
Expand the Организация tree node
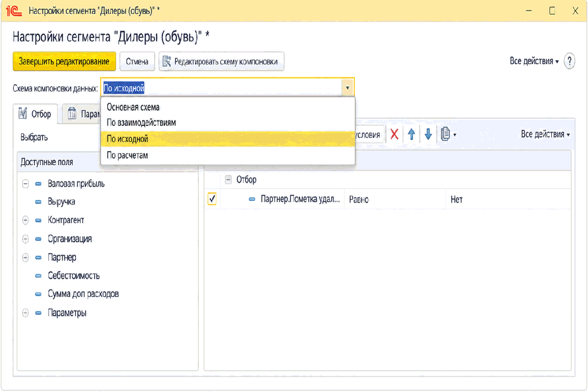click(x=26, y=239)
